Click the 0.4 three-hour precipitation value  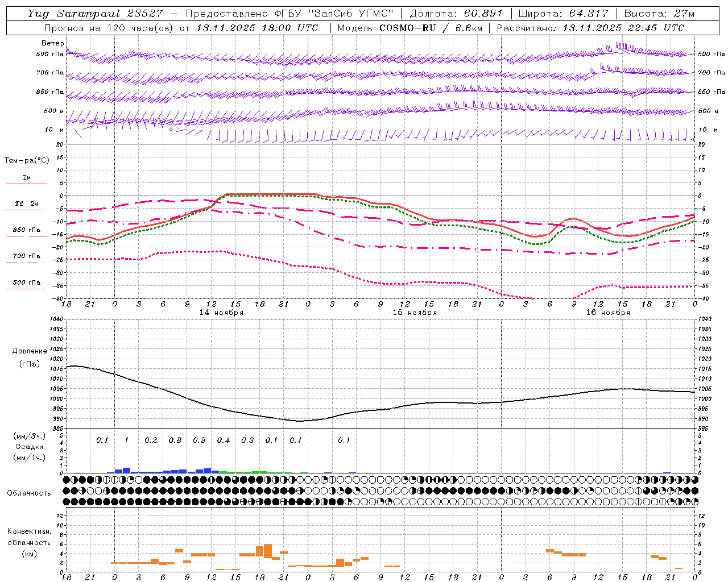[224, 440]
